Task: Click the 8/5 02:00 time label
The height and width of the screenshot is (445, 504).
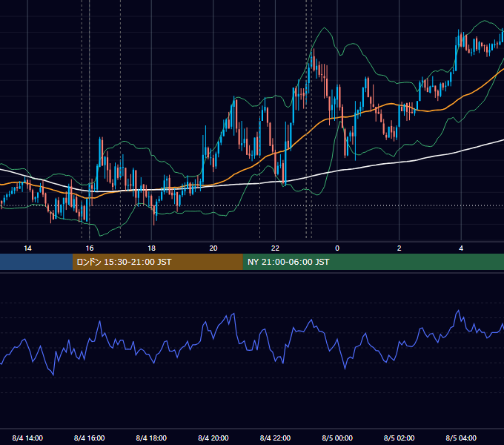Action: [399, 438]
